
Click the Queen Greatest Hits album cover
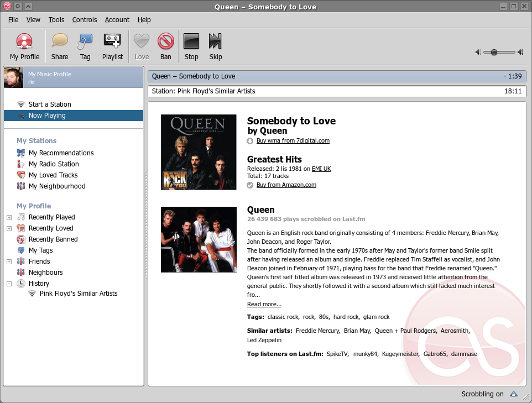tap(199, 152)
